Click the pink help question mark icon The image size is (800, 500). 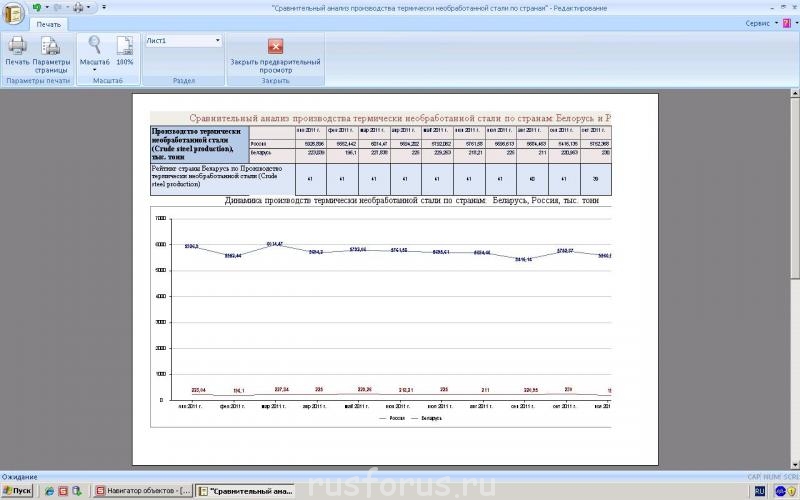(787, 22)
